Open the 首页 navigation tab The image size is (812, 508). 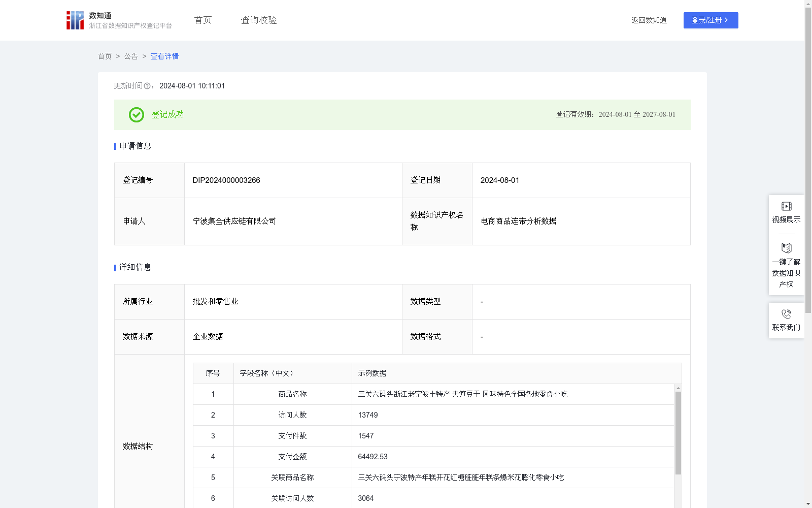203,20
